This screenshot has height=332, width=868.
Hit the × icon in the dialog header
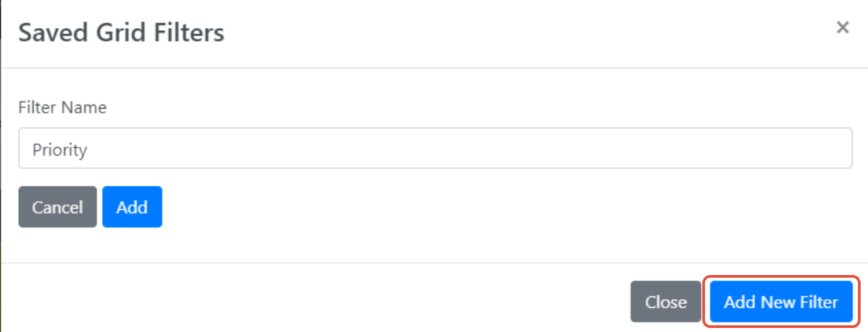(x=843, y=27)
